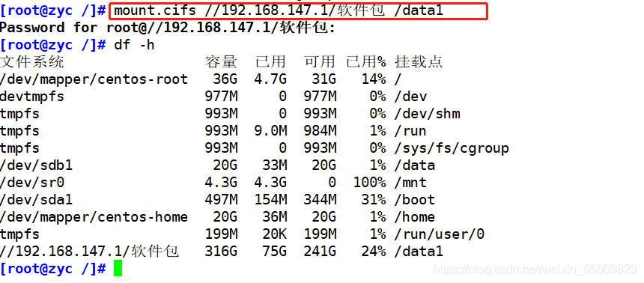Screen dimensions: 644x283
Task: Click the last '[root@zyc /]#' prompt
Action: pyautogui.click(x=53, y=269)
